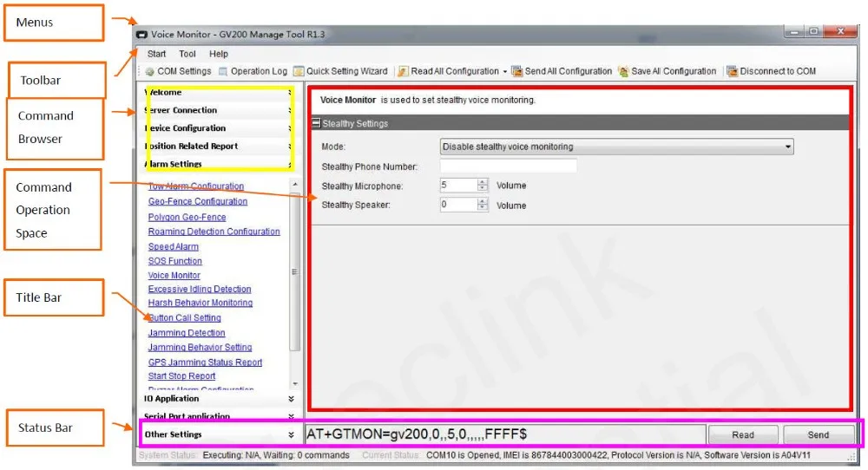Open SOS Function link

[x=175, y=261]
